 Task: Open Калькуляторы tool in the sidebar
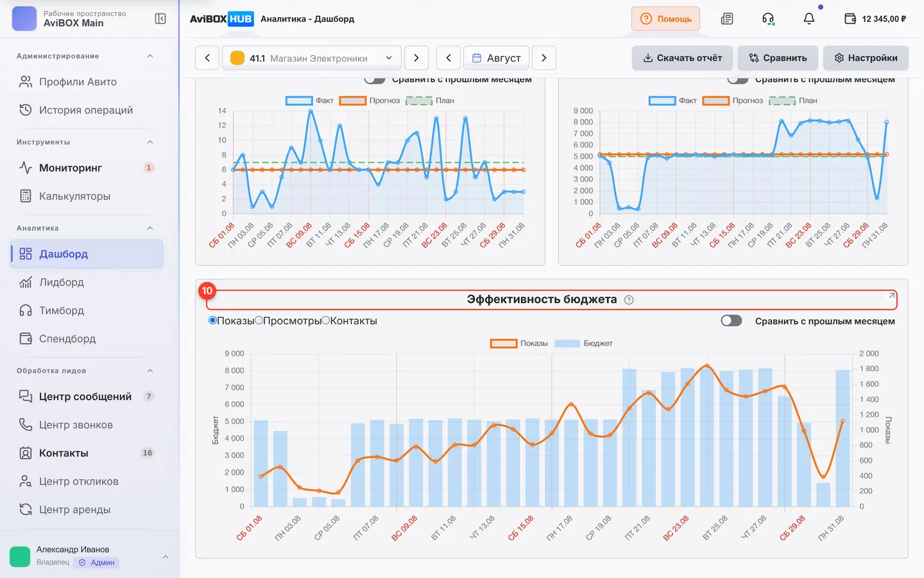[87, 196]
